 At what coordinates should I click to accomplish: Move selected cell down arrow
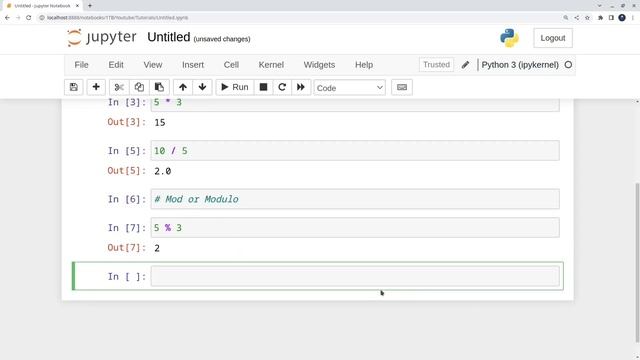202,87
